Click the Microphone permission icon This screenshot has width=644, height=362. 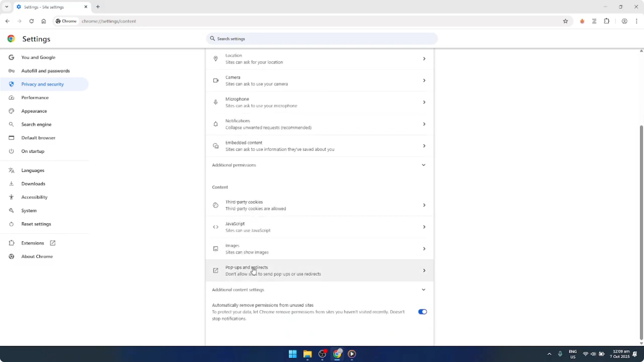click(x=215, y=102)
